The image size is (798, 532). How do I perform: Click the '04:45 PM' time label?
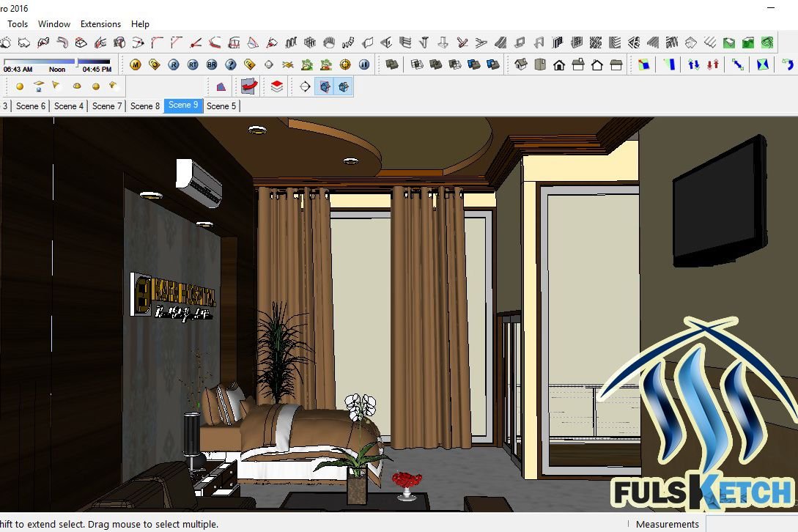coord(97,69)
